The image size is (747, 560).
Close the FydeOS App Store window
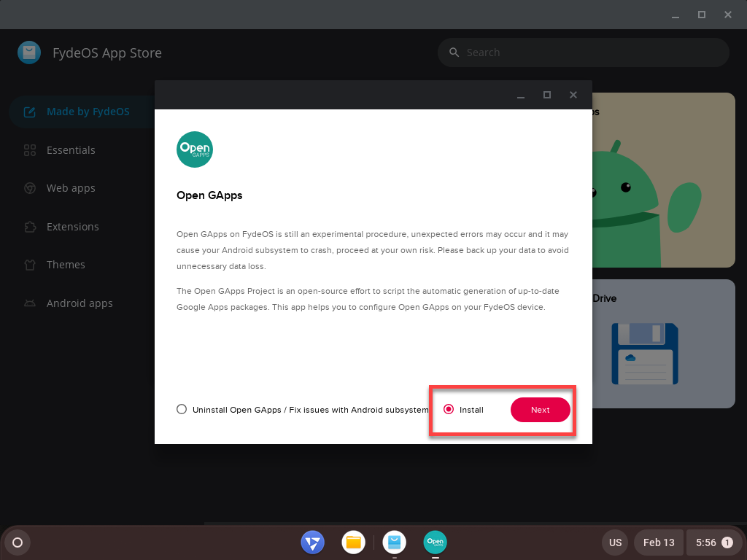tap(728, 15)
